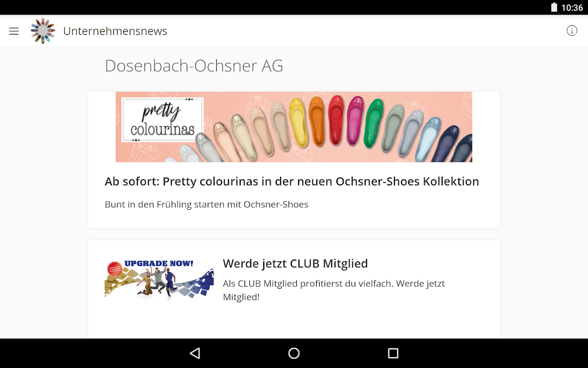Tap the Dosenbach-Ochsner AG heading

194,66
